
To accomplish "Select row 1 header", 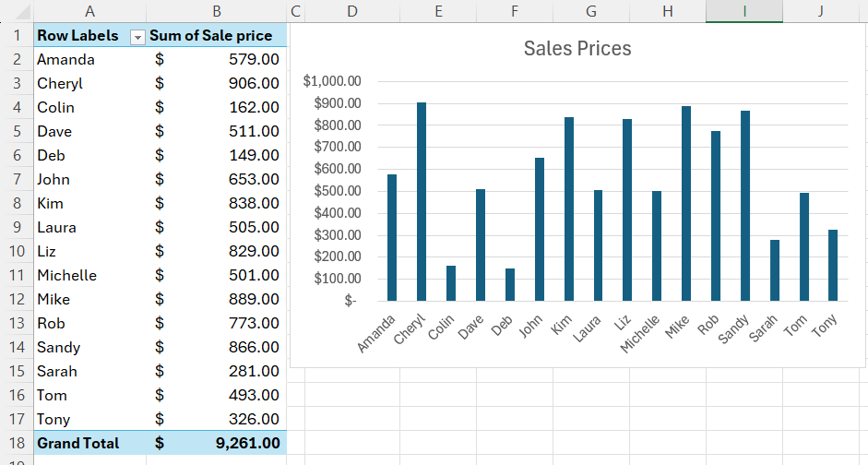I will pyautogui.click(x=17, y=35).
